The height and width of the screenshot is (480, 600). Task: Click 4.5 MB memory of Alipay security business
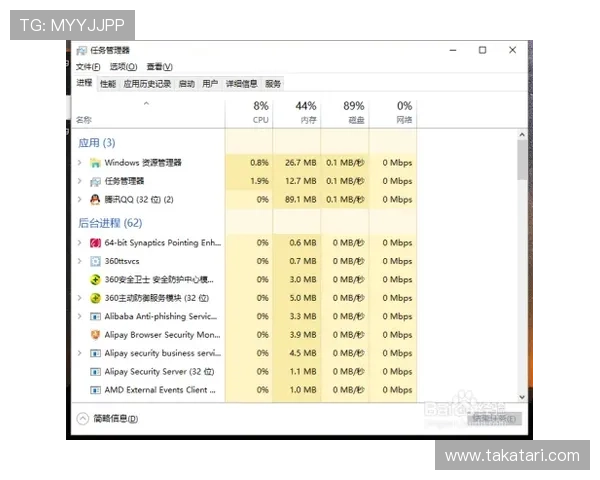[x=303, y=353]
